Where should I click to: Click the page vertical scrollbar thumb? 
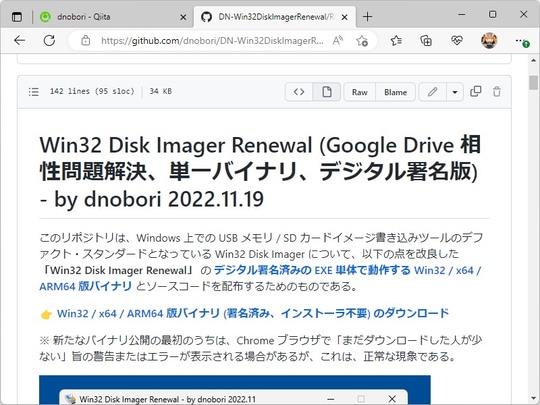[533, 83]
